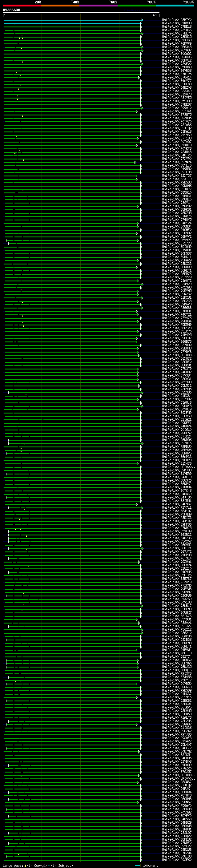Click the white query sequence ruler bar
This screenshot has width=197, height=868.
tap(81, 12)
